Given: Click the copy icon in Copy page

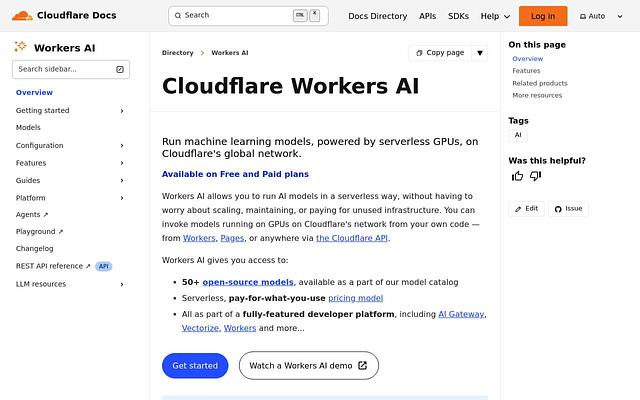Looking at the screenshot, I should point(419,53).
